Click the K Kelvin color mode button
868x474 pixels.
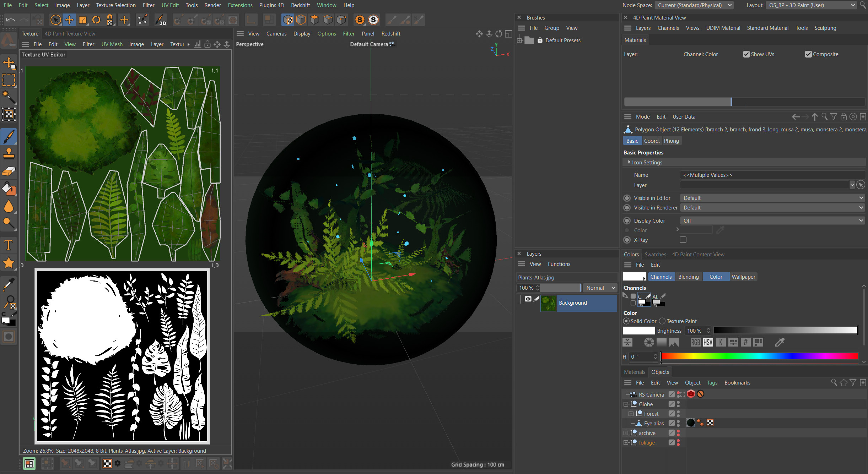point(721,342)
